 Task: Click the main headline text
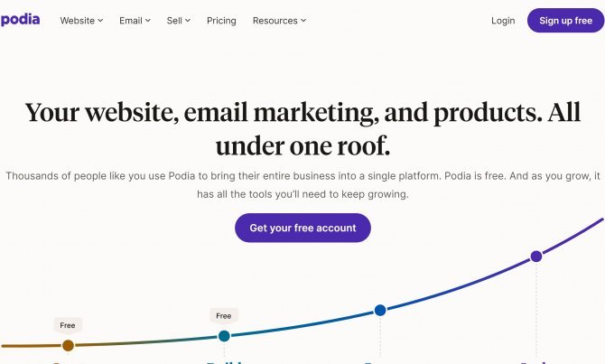click(302, 129)
